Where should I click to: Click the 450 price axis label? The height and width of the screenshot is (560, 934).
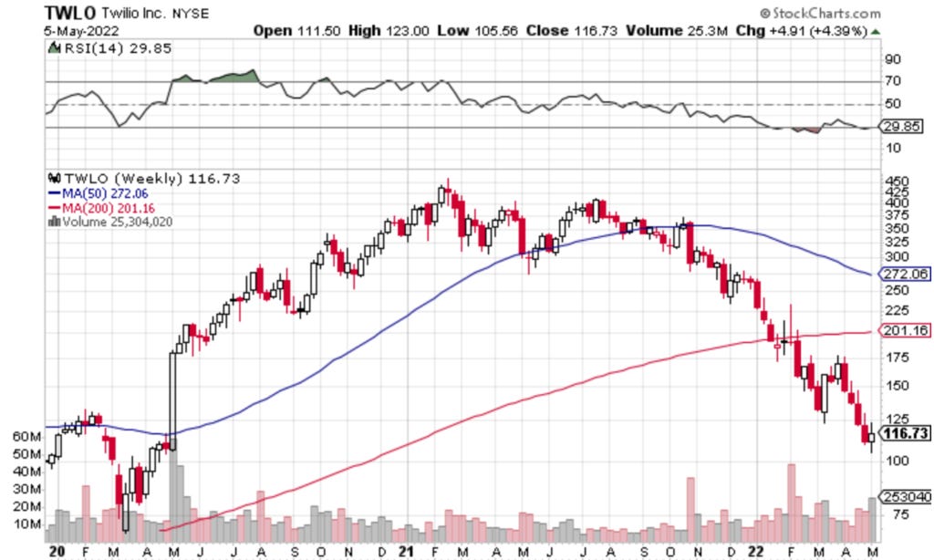898,181
